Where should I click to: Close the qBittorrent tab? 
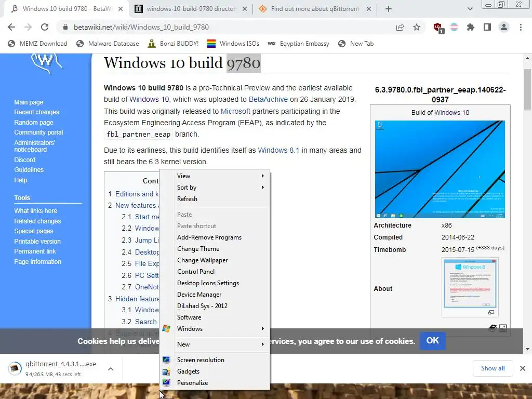click(369, 9)
